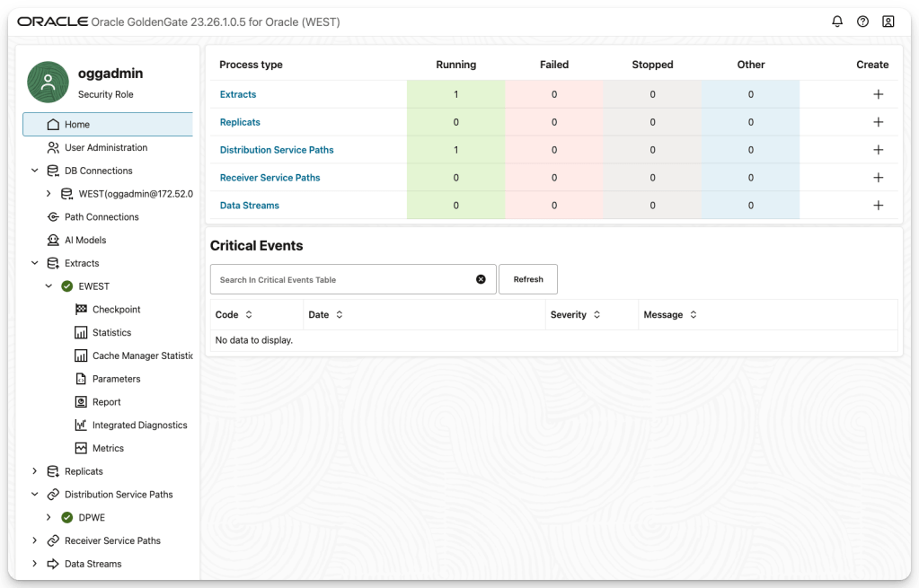Open Integrated Diagnostics for EWEST

coord(139,426)
